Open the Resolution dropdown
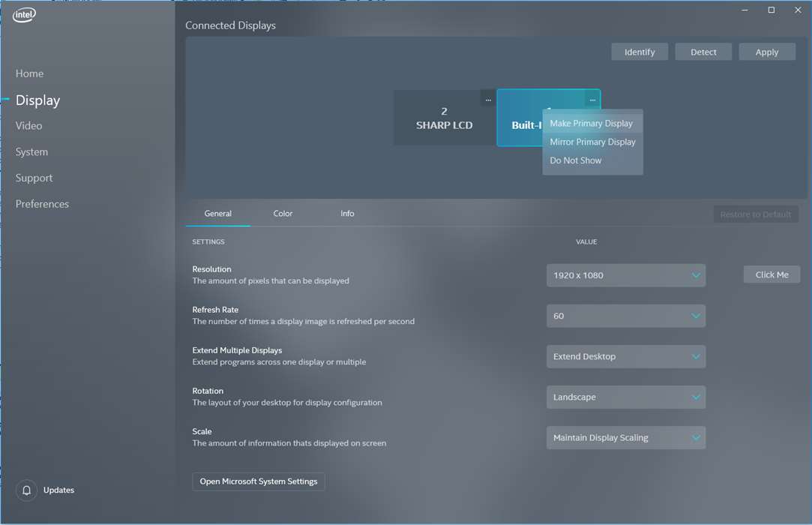This screenshot has height=525, width=812. tap(625, 275)
